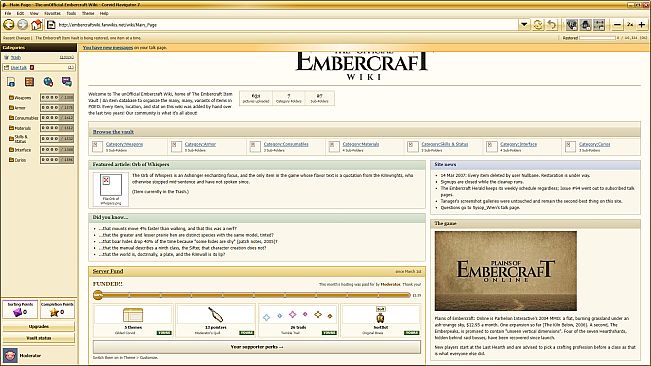The image size is (651, 366).
Task: Select the 12 pointers perk card
Action: (215, 320)
